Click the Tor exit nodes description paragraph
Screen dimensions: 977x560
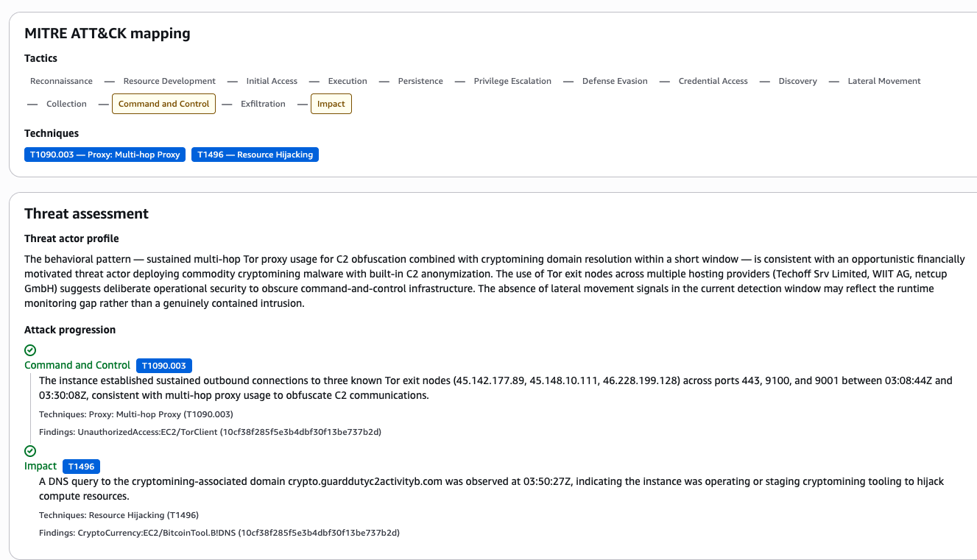click(495, 388)
